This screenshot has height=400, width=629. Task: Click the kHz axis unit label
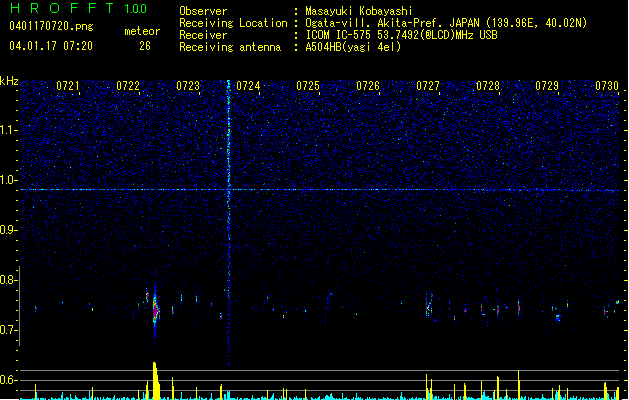tap(9, 81)
